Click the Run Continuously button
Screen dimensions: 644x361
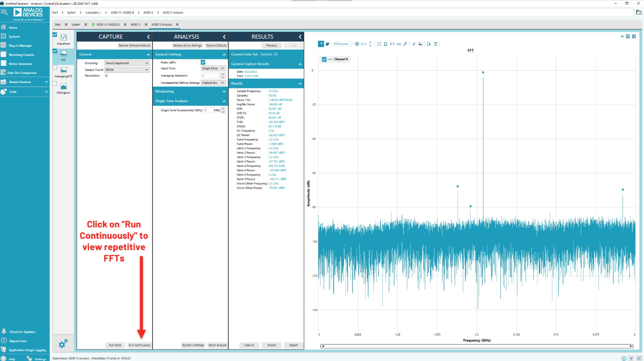pyautogui.click(x=139, y=345)
